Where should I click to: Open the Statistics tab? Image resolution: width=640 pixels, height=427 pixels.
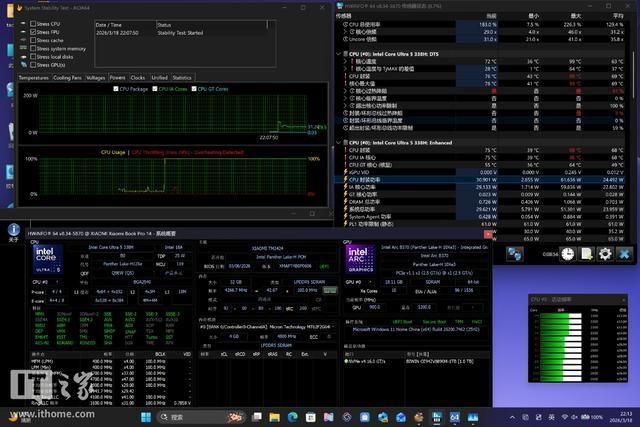[x=181, y=77]
